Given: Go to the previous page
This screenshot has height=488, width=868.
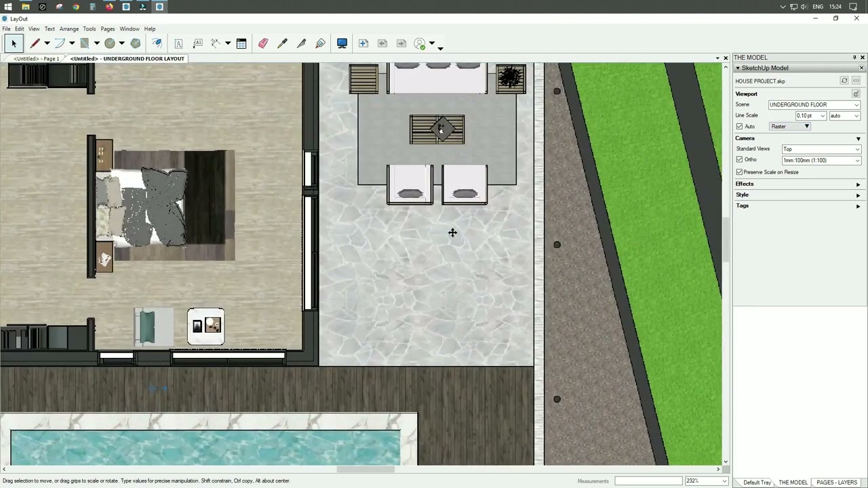Looking at the screenshot, I should click(x=382, y=43).
